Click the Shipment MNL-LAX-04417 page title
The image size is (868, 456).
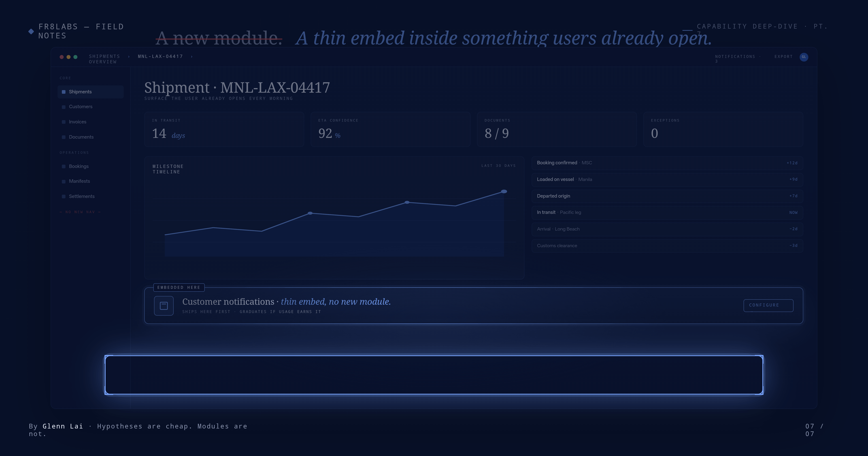[237, 88]
